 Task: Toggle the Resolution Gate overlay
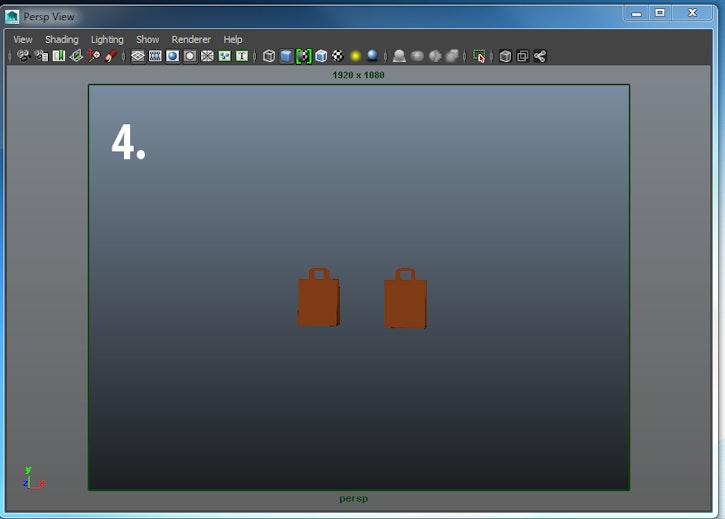coord(172,56)
